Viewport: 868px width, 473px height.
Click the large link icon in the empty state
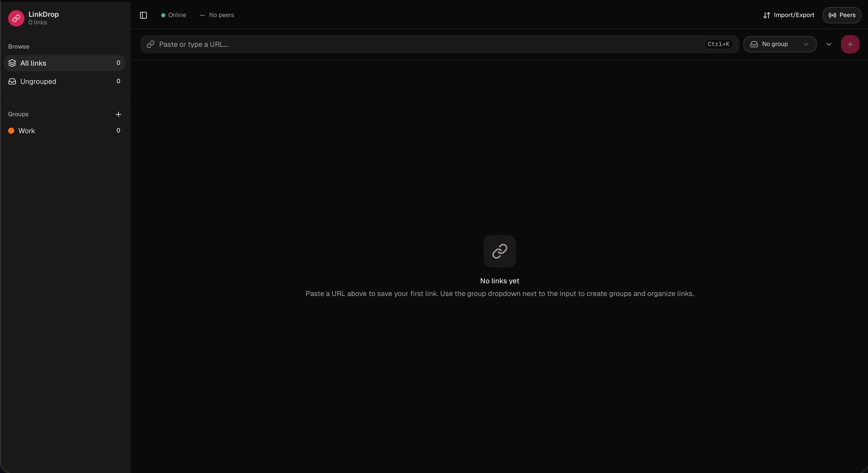499,251
